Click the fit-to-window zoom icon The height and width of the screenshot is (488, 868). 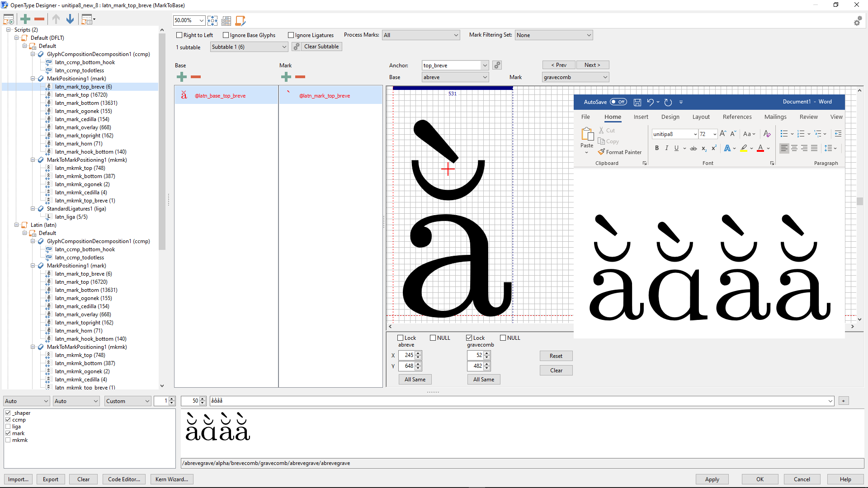(x=212, y=20)
